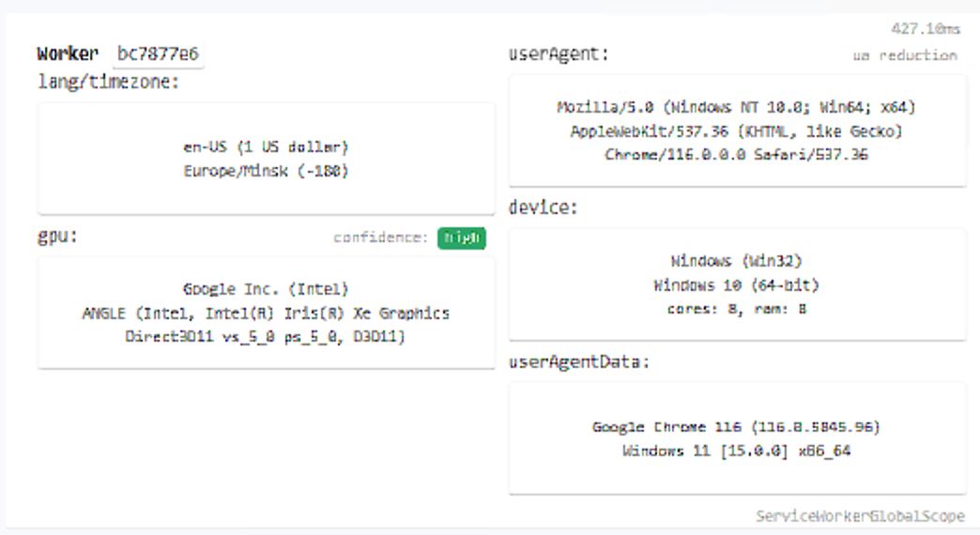980x535 pixels.
Task: Select the Windows 10 (64-bit) text
Action: coord(736,284)
